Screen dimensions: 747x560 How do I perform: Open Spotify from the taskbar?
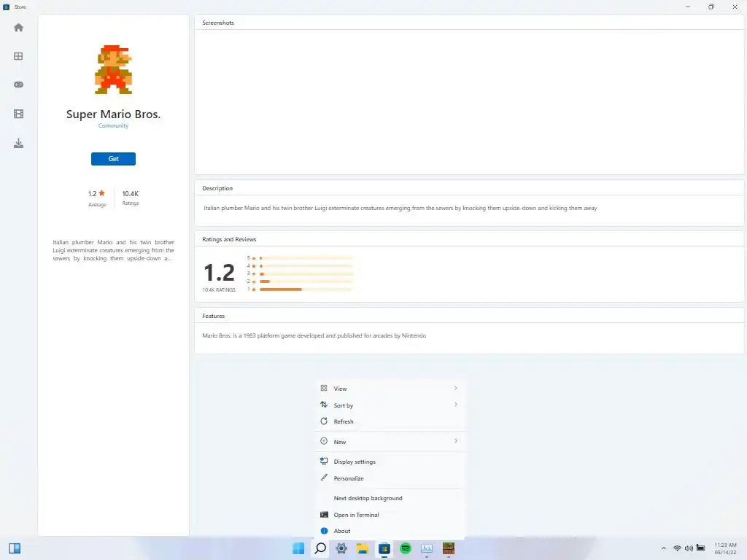406,548
